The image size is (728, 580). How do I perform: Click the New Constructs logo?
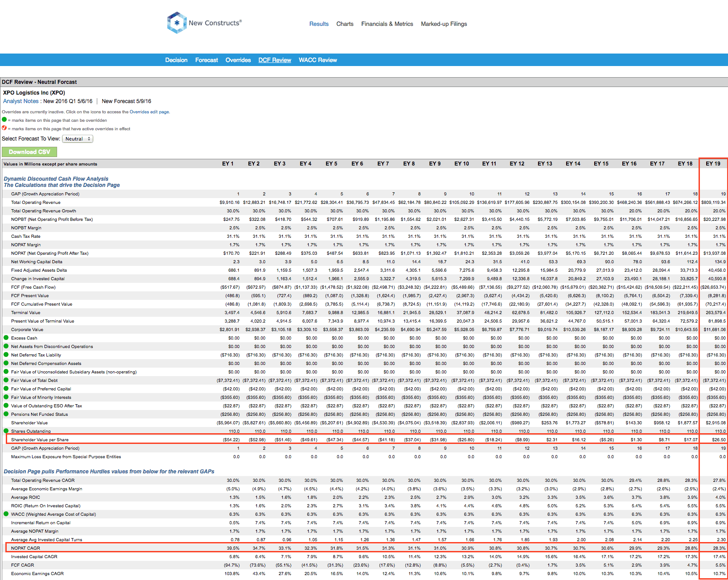(x=204, y=23)
